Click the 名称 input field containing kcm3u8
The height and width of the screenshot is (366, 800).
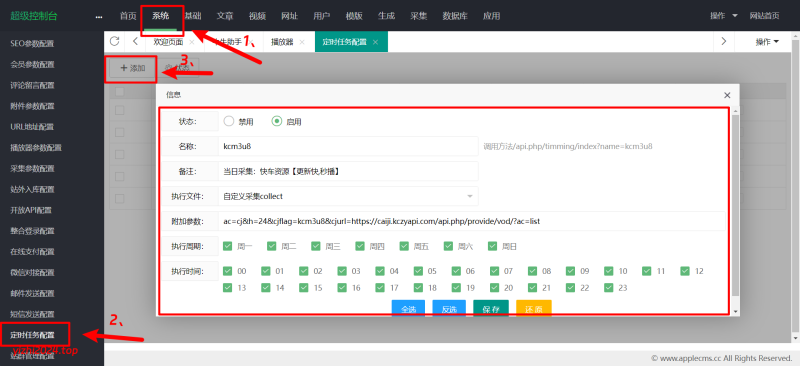tap(348, 146)
